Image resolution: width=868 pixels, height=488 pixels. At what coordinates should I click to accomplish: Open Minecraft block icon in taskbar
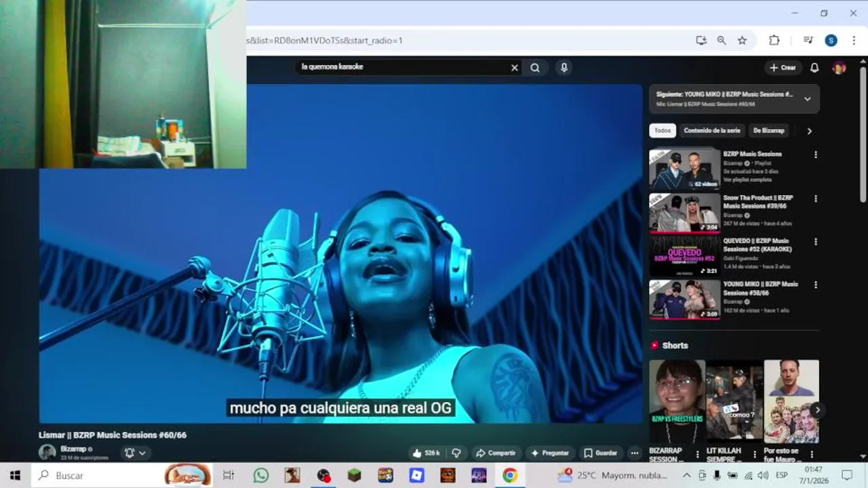pyautogui.click(x=355, y=476)
